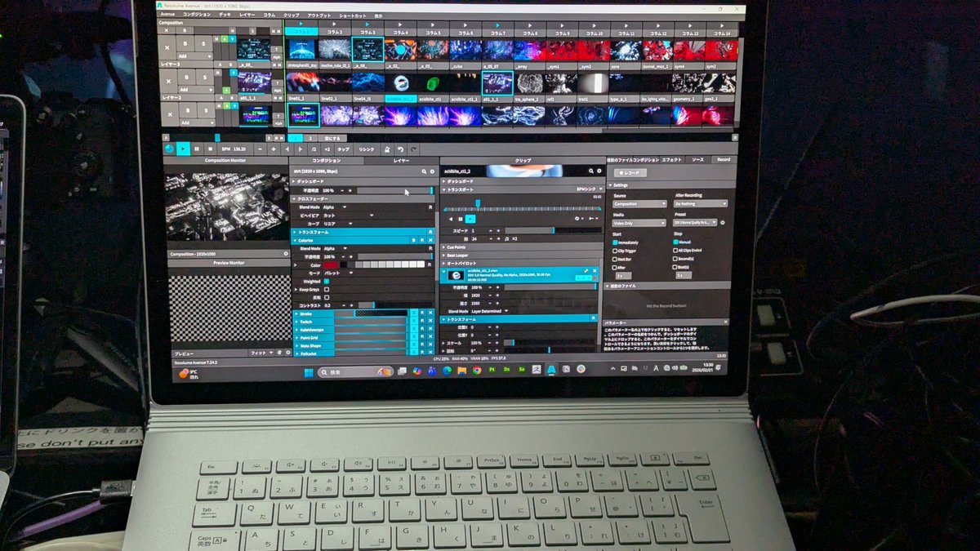Switch to the Record tab
Viewport: 980px width, 551px height.
(x=724, y=160)
